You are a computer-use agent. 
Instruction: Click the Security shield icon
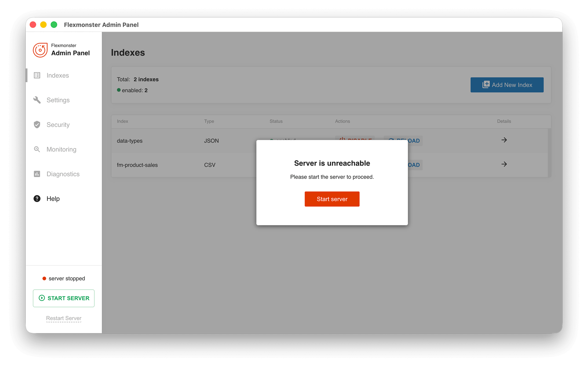click(x=37, y=124)
